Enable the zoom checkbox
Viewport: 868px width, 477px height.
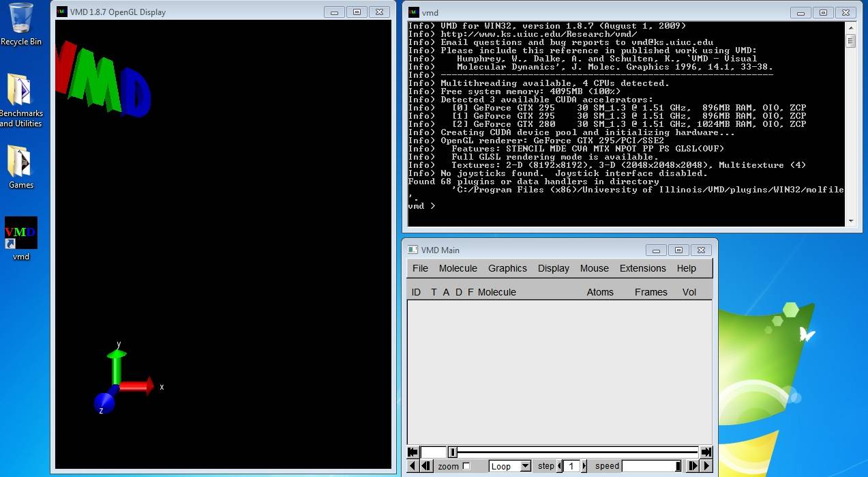pos(466,466)
